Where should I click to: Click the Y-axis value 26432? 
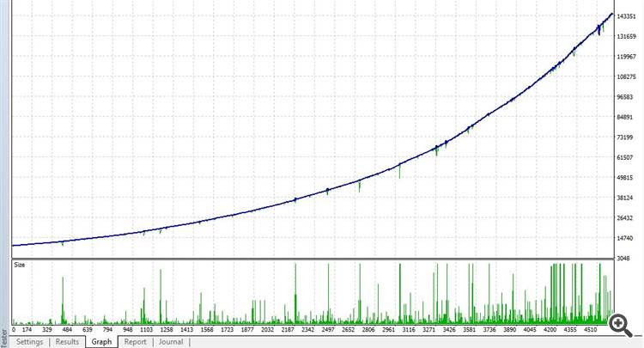pos(625,217)
